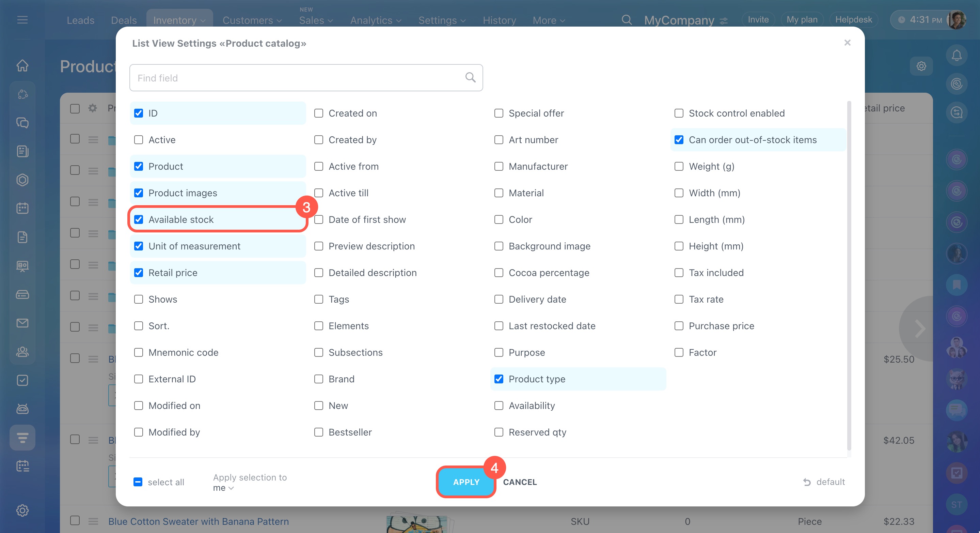Click the search magnifier in top bar
The image size is (980, 533).
tap(626, 20)
